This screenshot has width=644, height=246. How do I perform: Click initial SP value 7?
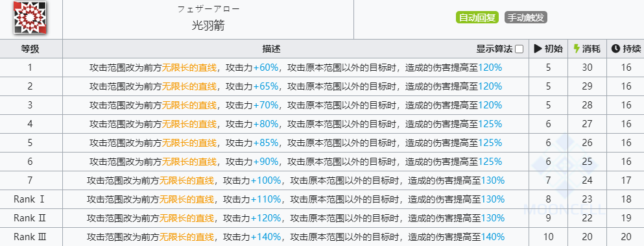pyautogui.click(x=548, y=180)
